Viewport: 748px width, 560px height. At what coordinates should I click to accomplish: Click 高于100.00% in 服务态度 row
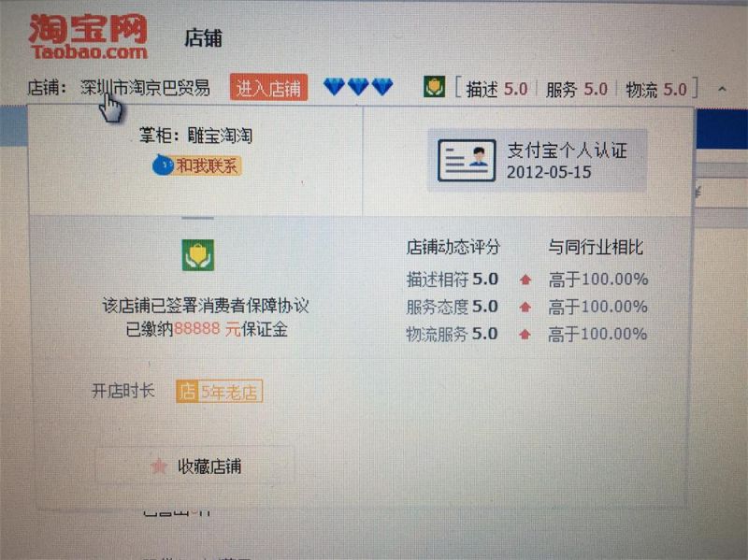(597, 307)
